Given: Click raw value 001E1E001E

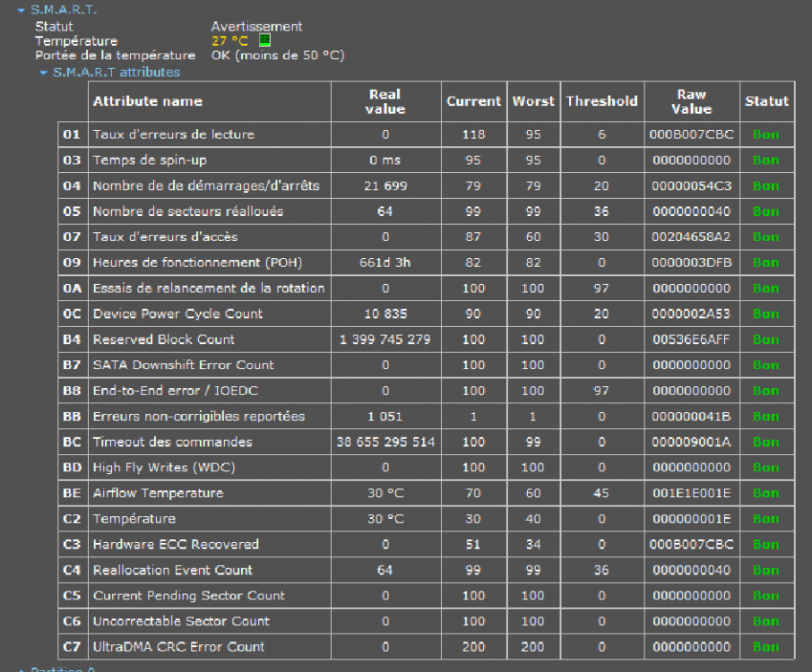Looking at the screenshot, I should point(692,494).
